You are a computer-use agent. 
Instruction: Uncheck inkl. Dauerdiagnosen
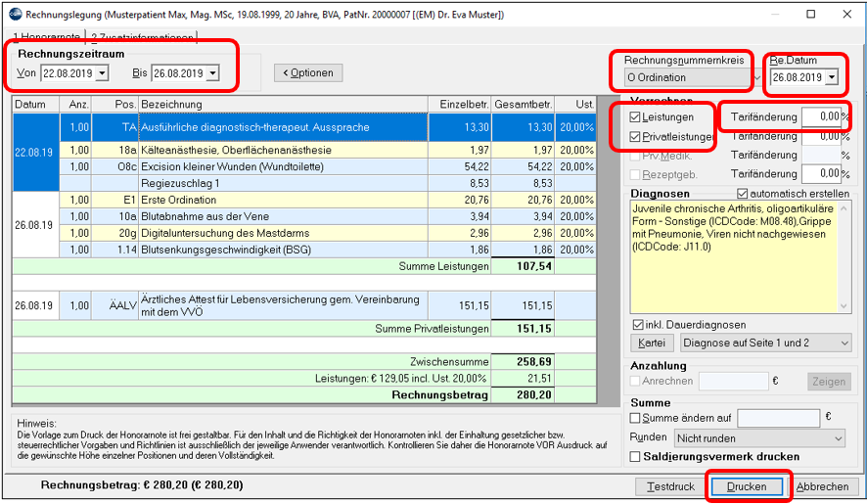click(x=638, y=325)
